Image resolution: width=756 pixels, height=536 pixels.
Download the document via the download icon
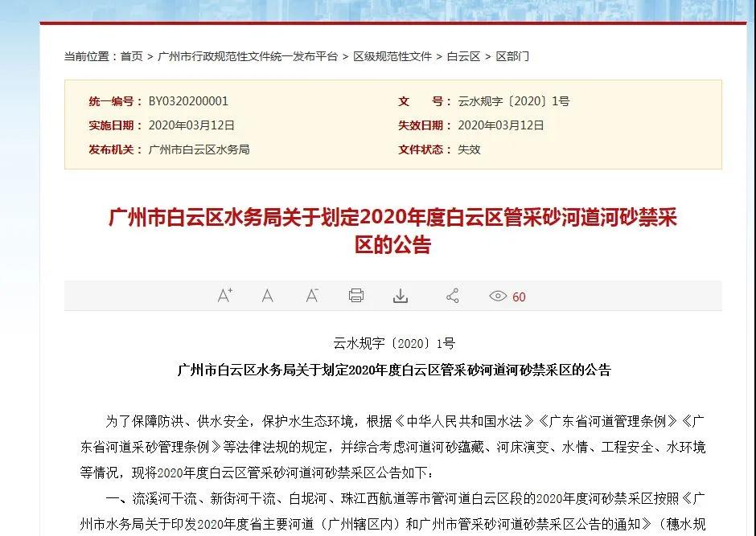pyautogui.click(x=401, y=296)
